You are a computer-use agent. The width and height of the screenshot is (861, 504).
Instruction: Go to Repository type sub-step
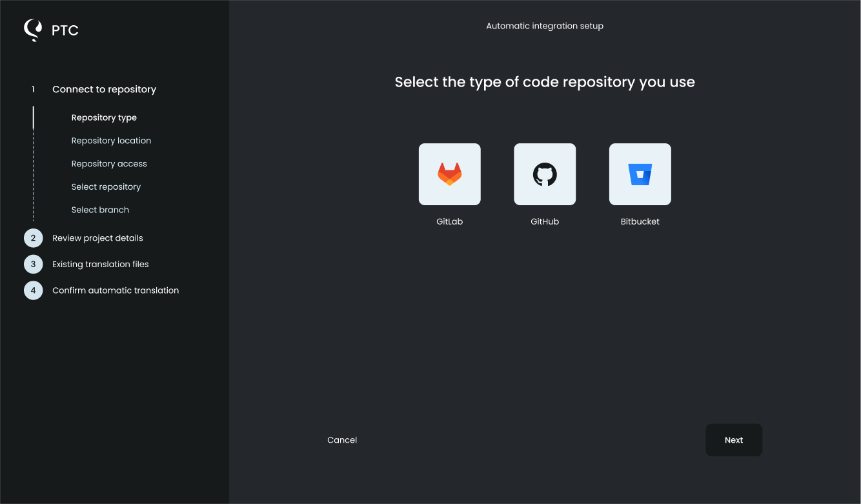(x=104, y=118)
